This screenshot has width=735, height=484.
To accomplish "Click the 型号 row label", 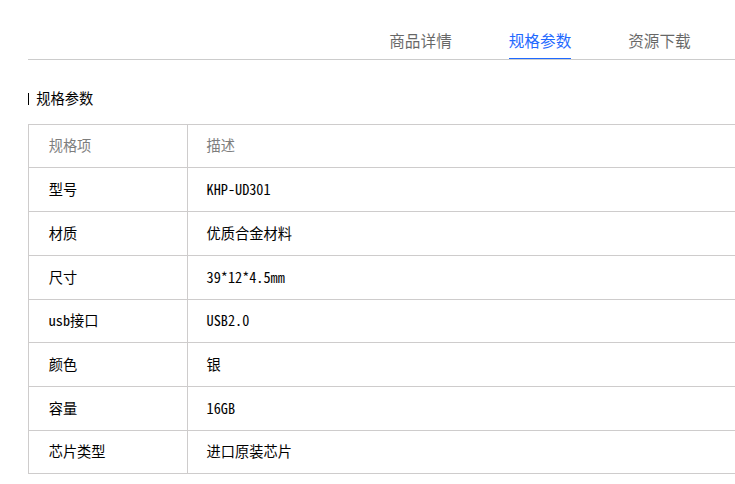I will (x=63, y=190).
